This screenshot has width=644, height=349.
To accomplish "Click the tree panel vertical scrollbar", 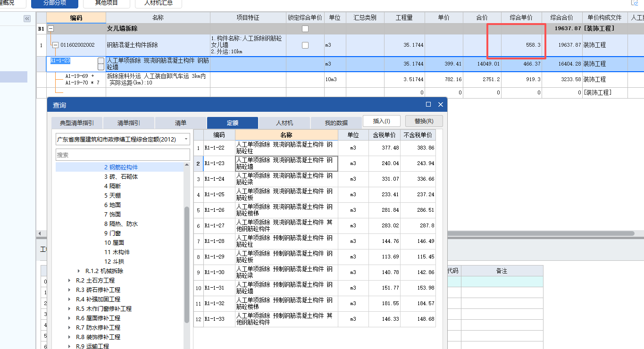I will 187,264.
